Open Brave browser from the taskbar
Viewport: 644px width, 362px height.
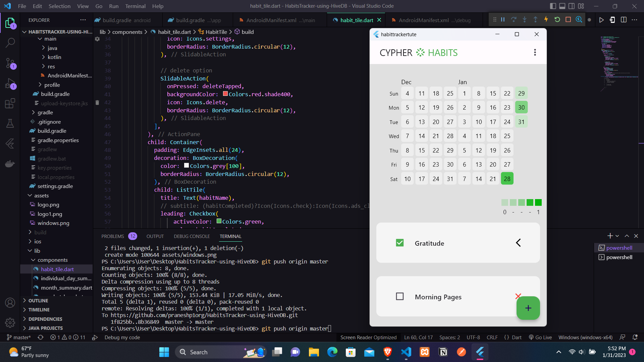388,352
